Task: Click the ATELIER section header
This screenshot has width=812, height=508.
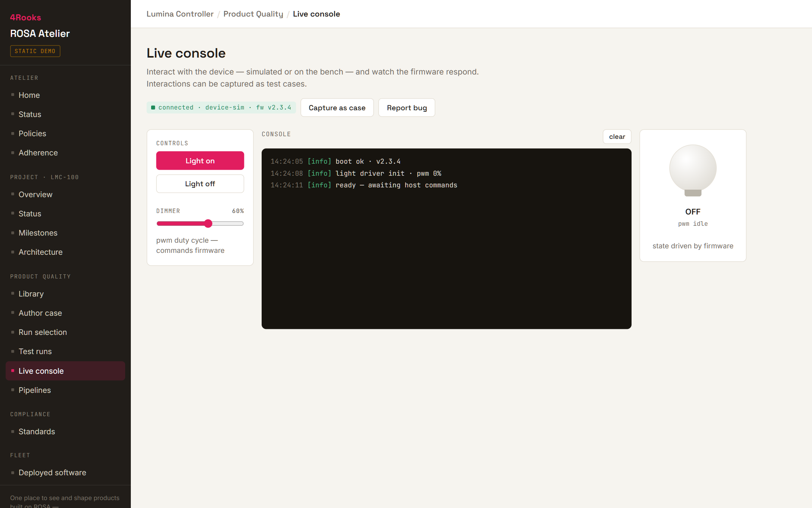Action: (24, 78)
